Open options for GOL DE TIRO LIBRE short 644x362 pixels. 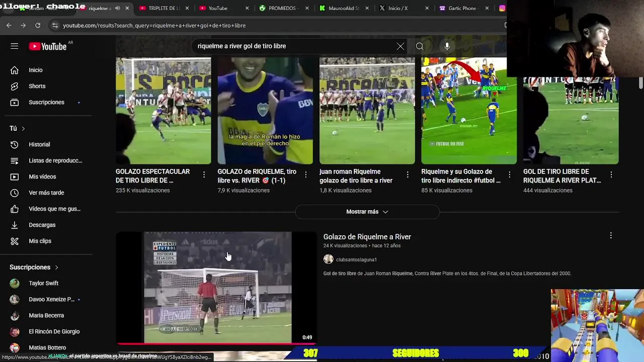tap(611, 174)
